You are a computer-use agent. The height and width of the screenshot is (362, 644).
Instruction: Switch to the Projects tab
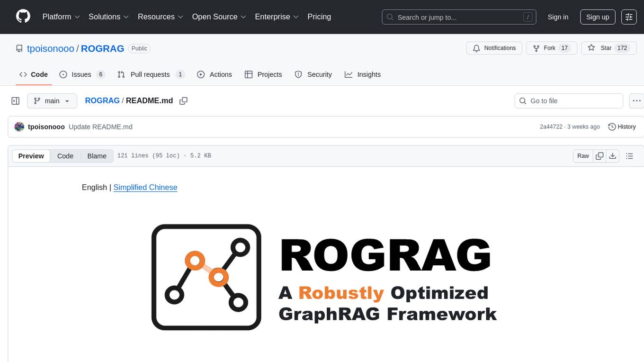coord(263,74)
